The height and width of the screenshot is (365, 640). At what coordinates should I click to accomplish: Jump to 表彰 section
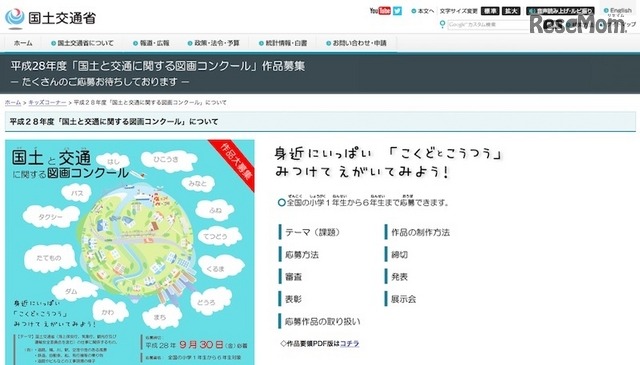[x=293, y=299]
